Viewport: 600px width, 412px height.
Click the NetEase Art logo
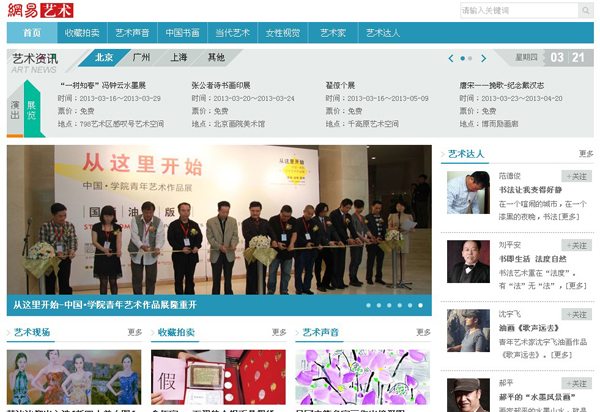point(41,10)
